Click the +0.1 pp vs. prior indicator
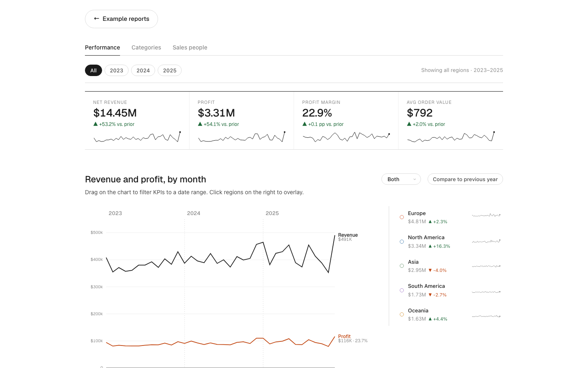 (323, 124)
